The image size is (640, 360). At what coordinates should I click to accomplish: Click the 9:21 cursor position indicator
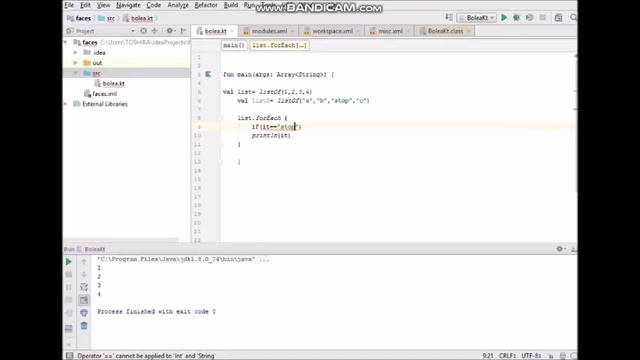coord(488,356)
